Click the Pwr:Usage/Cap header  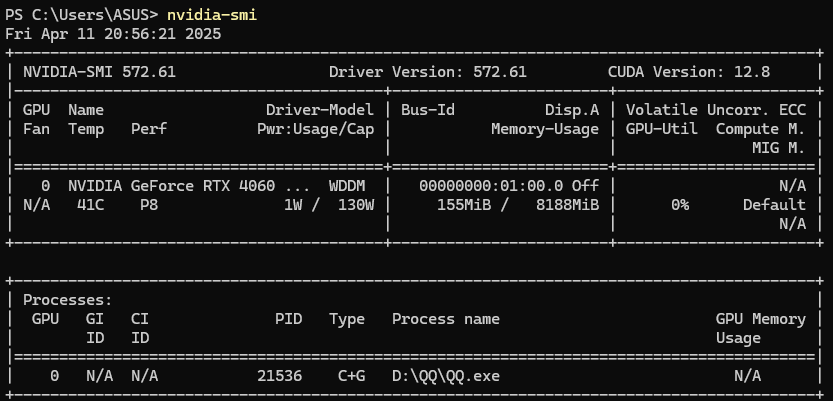point(316,129)
